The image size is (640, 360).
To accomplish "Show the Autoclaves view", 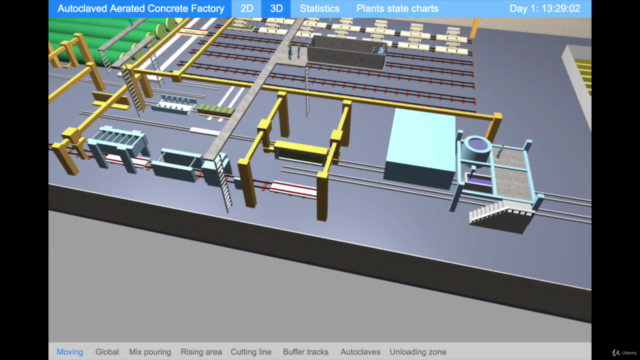I will point(360,352).
